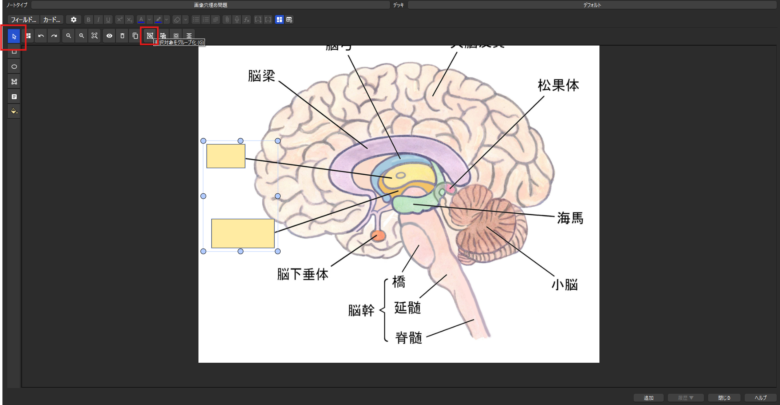Toggle the blue image occlusion editor button
Screen dimensions: 780x405
coord(279,19)
